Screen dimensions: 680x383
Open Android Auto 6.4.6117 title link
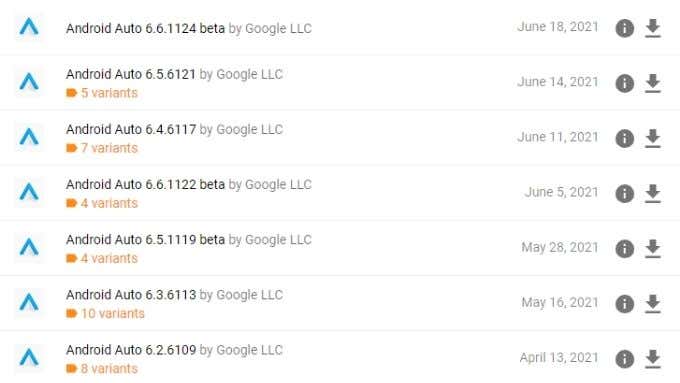[x=131, y=129]
